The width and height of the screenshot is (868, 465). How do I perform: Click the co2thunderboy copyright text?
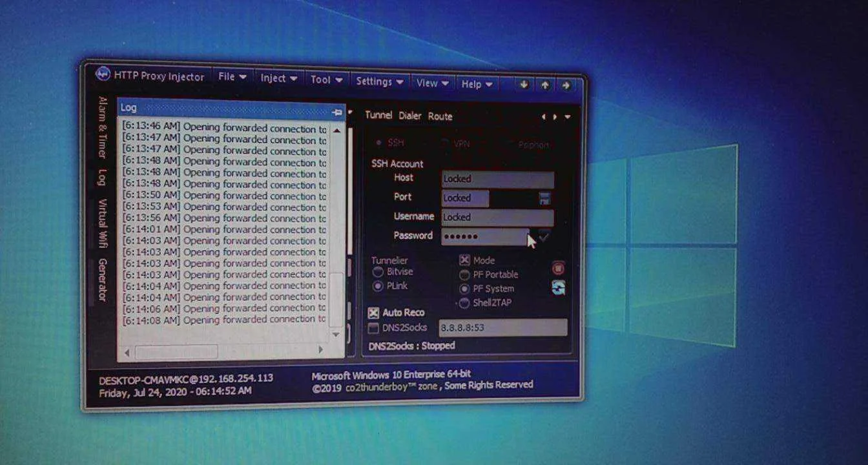pyautogui.click(x=423, y=386)
